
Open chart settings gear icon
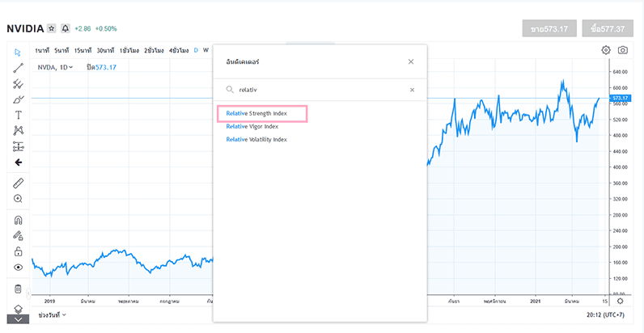(606, 50)
